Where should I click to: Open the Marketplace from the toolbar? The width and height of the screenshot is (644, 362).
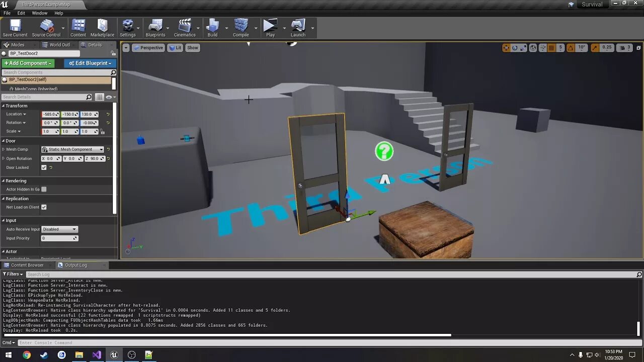coord(102,28)
